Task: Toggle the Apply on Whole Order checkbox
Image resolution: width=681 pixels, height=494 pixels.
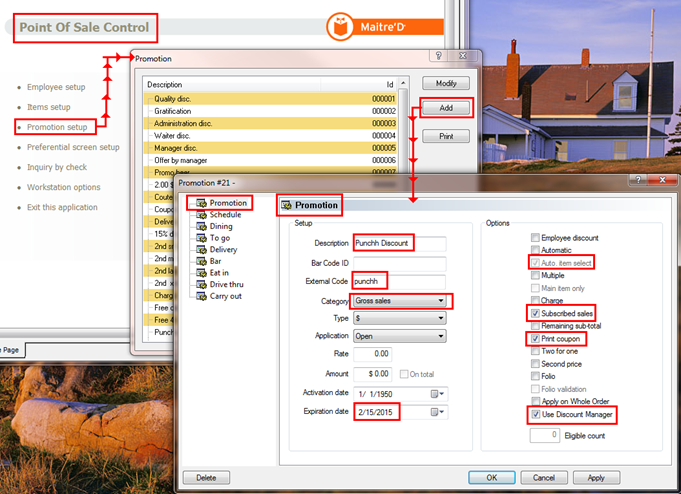Action: click(535, 401)
